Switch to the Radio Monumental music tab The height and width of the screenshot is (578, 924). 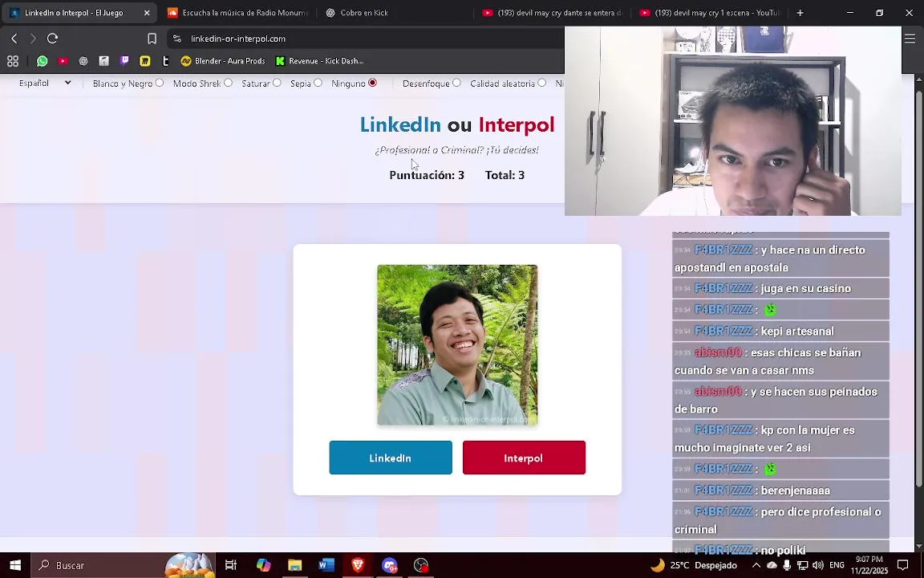[237, 12]
